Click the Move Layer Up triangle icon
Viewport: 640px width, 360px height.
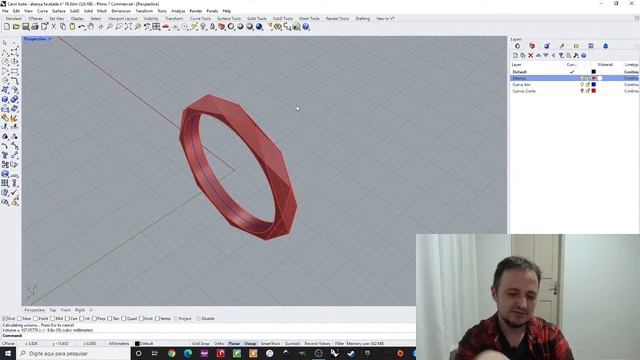[538, 56]
